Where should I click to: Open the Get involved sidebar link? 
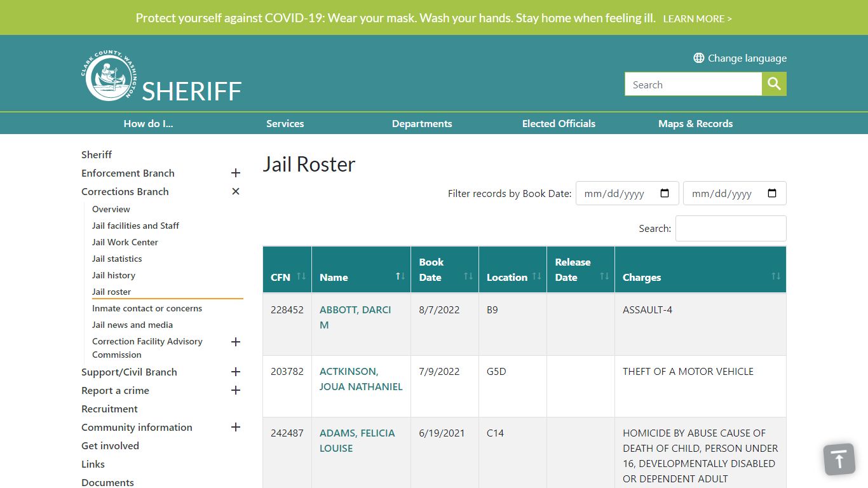coord(110,445)
